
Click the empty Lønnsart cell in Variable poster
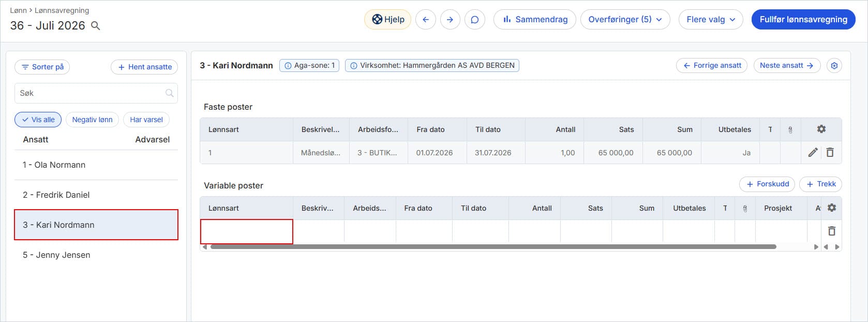pyautogui.click(x=247, y=231)
